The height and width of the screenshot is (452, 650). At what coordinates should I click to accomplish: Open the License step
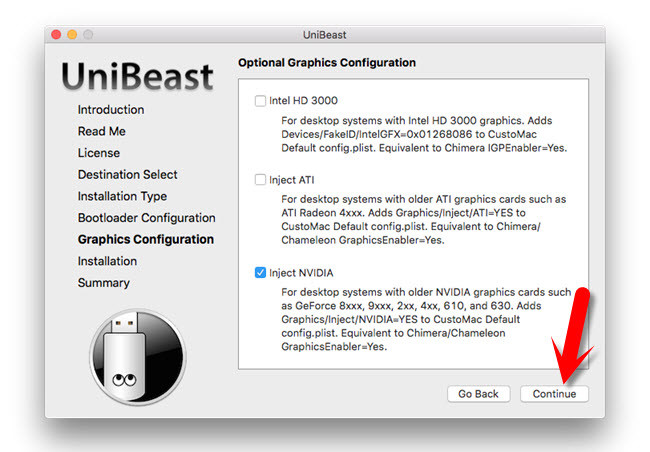(99, 153)
